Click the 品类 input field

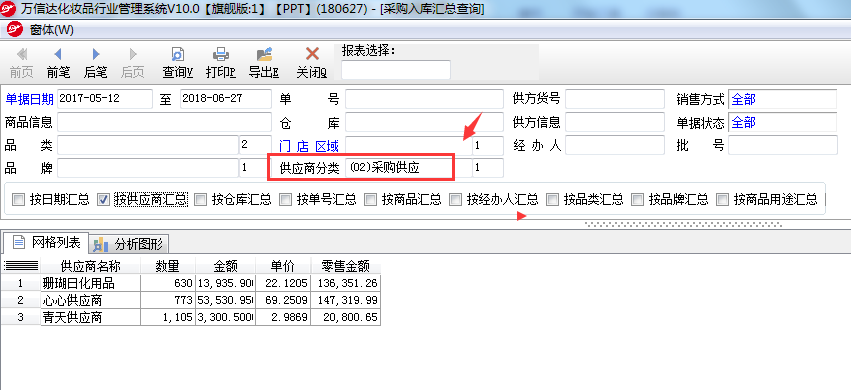148,145
